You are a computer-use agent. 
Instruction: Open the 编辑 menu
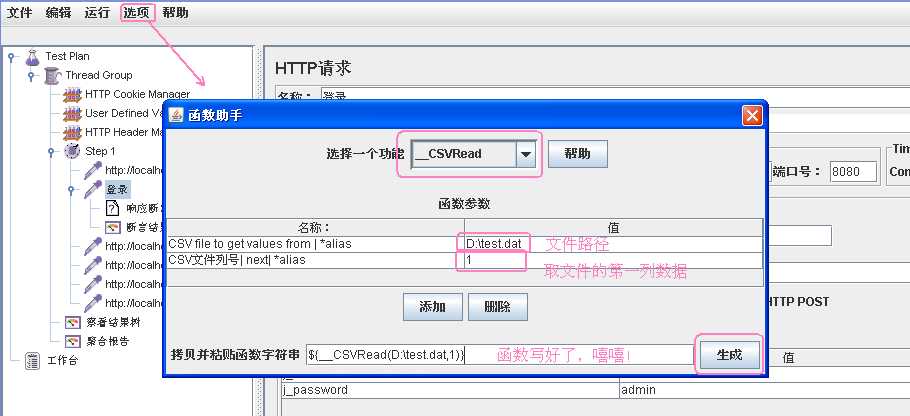58,13
